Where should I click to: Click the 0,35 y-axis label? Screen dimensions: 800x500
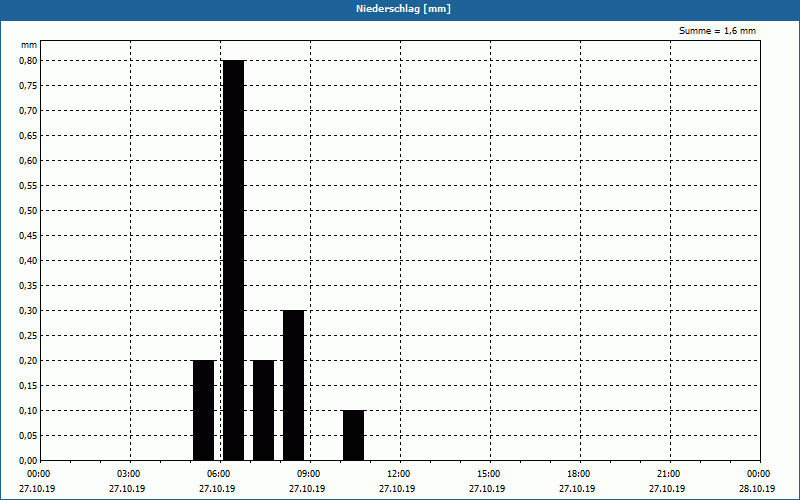tap(28, 286)
